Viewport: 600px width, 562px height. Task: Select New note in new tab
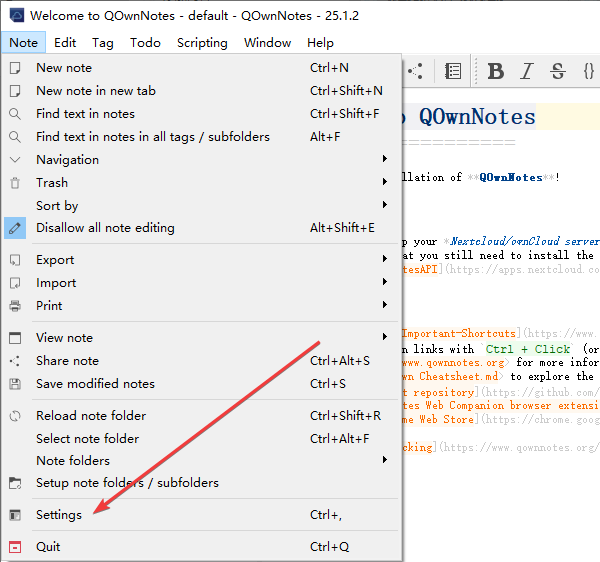click(96, 91)
